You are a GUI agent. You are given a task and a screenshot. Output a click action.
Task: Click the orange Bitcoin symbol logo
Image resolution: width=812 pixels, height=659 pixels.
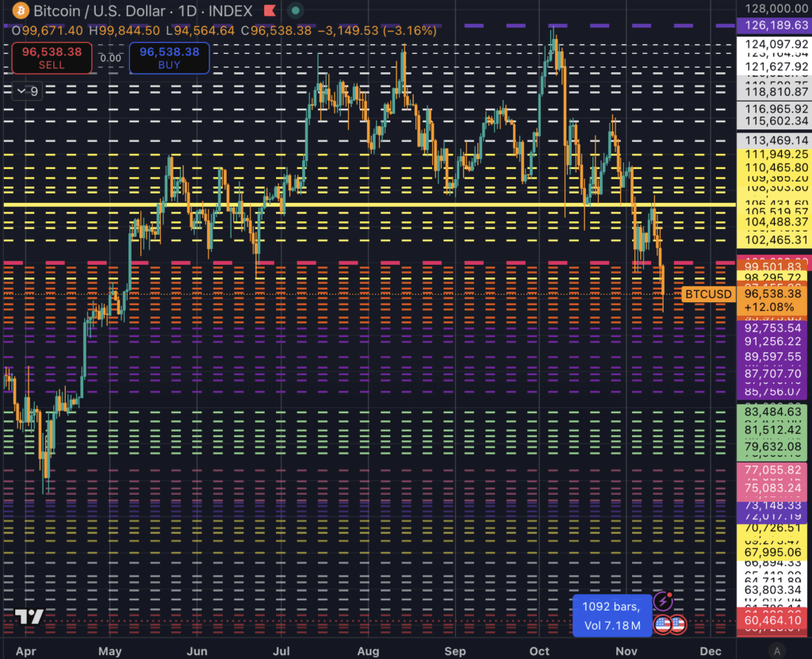[x=21, y=11]
